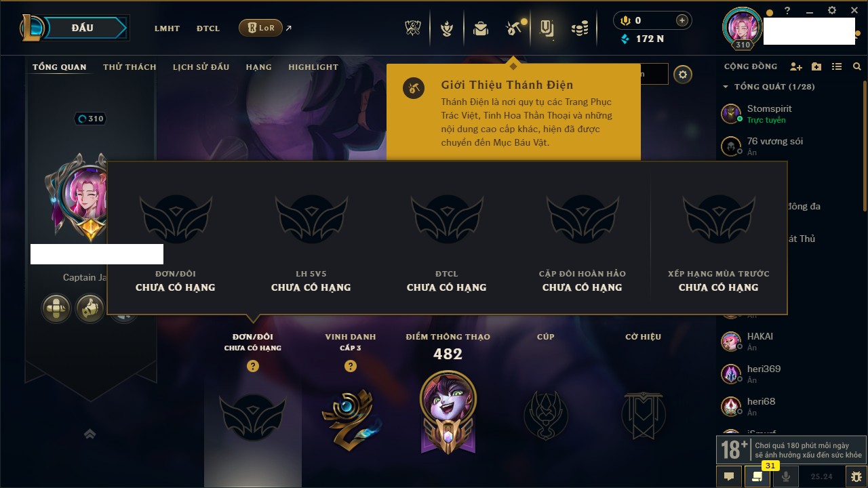Open the LoR external link

click(265, 28)
